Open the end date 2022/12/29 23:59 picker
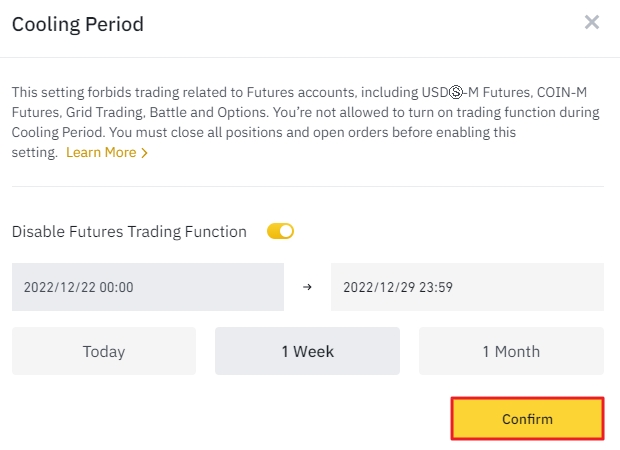 [x=467, y=287]
